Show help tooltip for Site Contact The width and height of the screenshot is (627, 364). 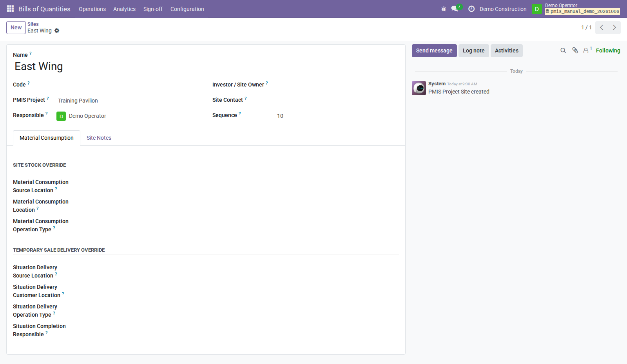[x=246, y=98]
